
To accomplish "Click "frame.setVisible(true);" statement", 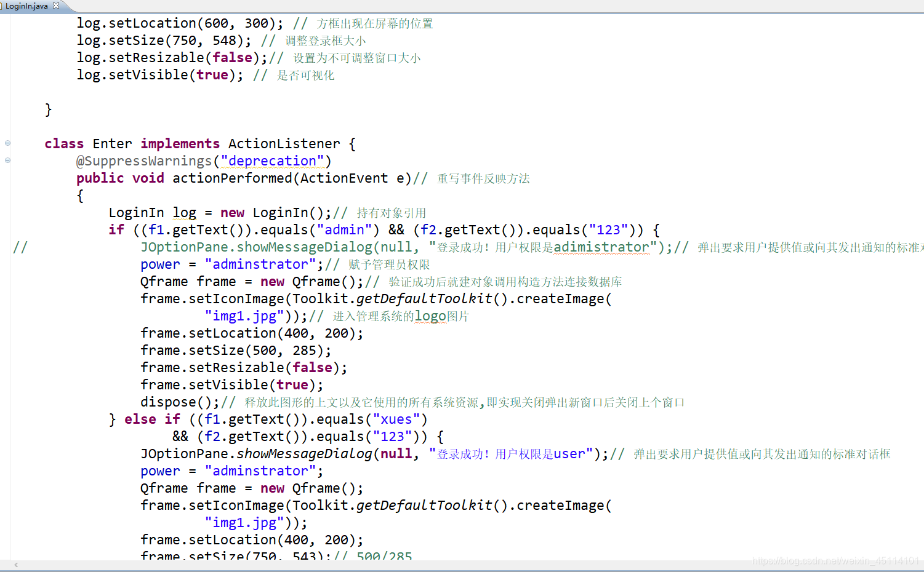I will click(x=232, y=384).
